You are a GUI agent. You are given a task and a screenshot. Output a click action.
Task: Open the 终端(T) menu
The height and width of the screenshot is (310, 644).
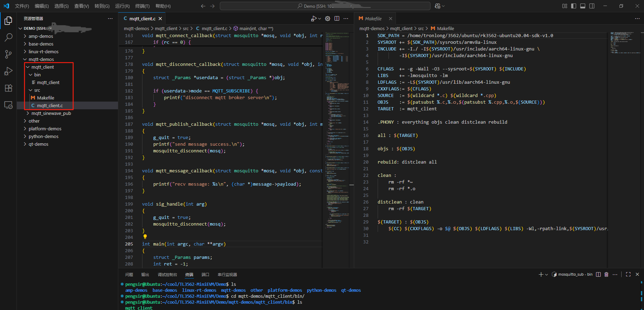click(142, 6)
